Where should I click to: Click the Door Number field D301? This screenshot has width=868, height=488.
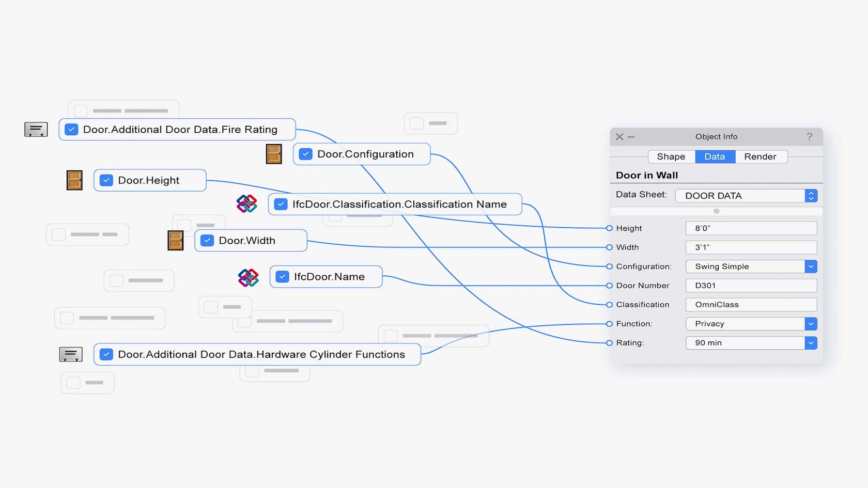(x=751, y=286)
